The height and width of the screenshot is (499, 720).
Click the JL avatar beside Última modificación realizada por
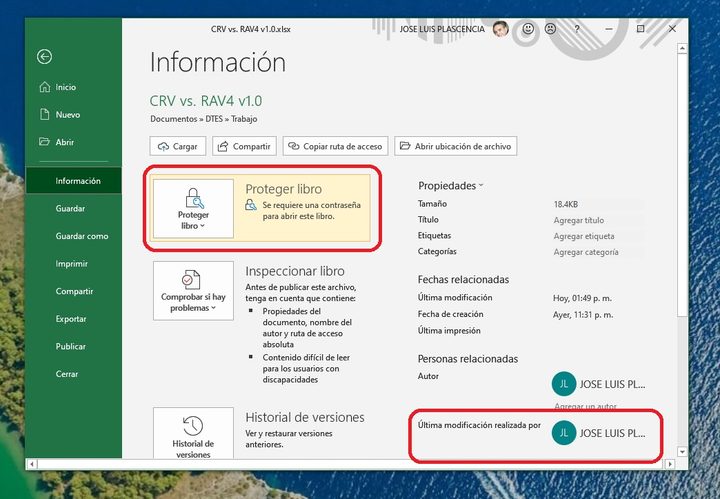point(564,433)
